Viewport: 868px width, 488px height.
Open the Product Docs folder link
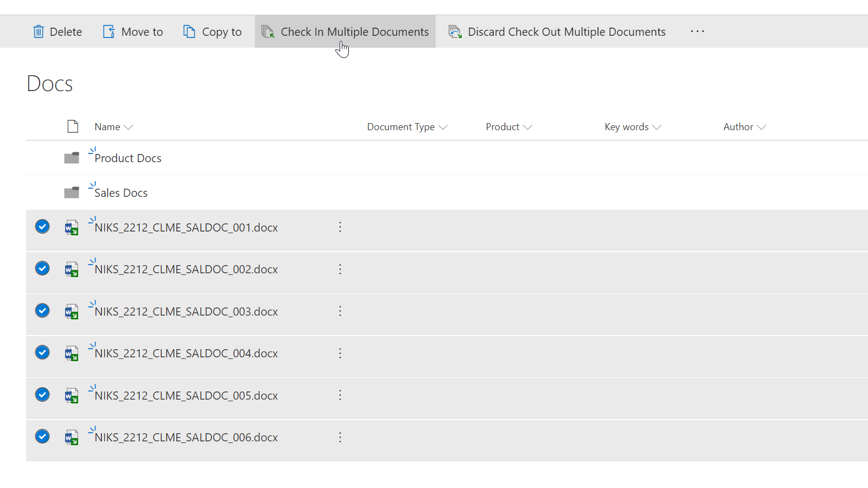pyautogui.click(x=128, y=158)
